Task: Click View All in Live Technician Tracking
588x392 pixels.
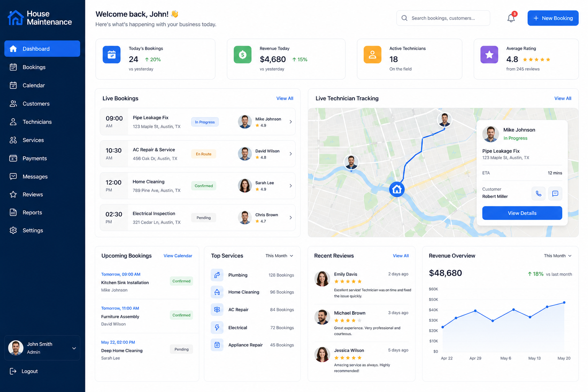Action: tap(563, 98)
